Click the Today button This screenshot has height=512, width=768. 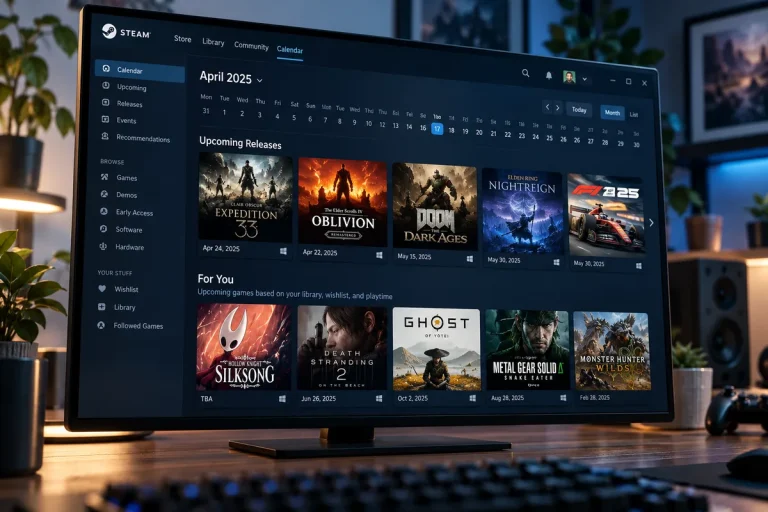[579, 110]
